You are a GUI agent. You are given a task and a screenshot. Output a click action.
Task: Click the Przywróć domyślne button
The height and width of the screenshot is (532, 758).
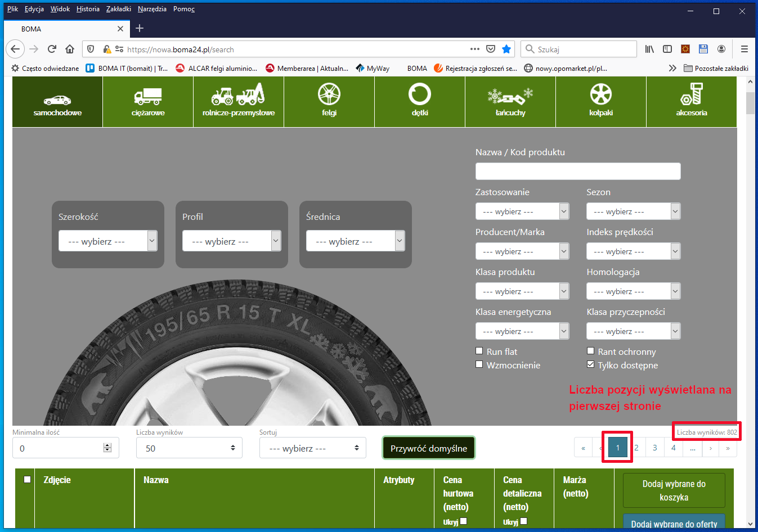pyautogui.click(x=429, y=448)
